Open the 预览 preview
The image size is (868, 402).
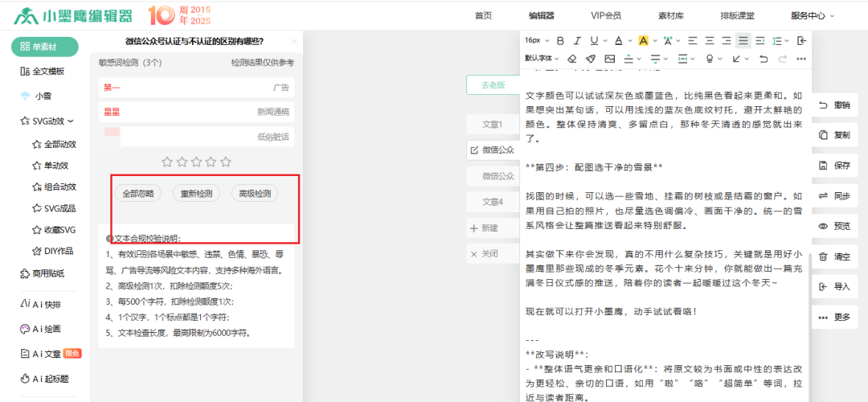click(x=834, y=226)
